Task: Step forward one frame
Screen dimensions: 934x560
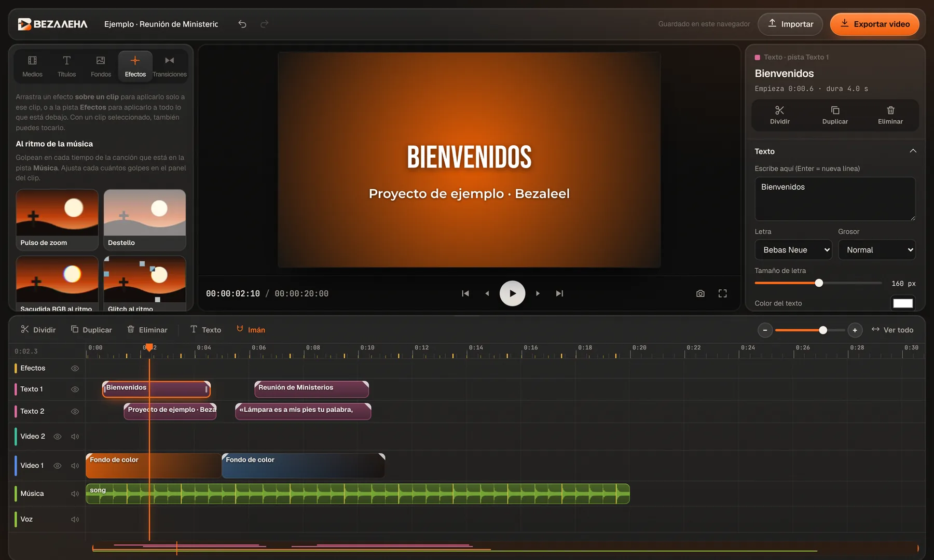Action: [538, 293]
